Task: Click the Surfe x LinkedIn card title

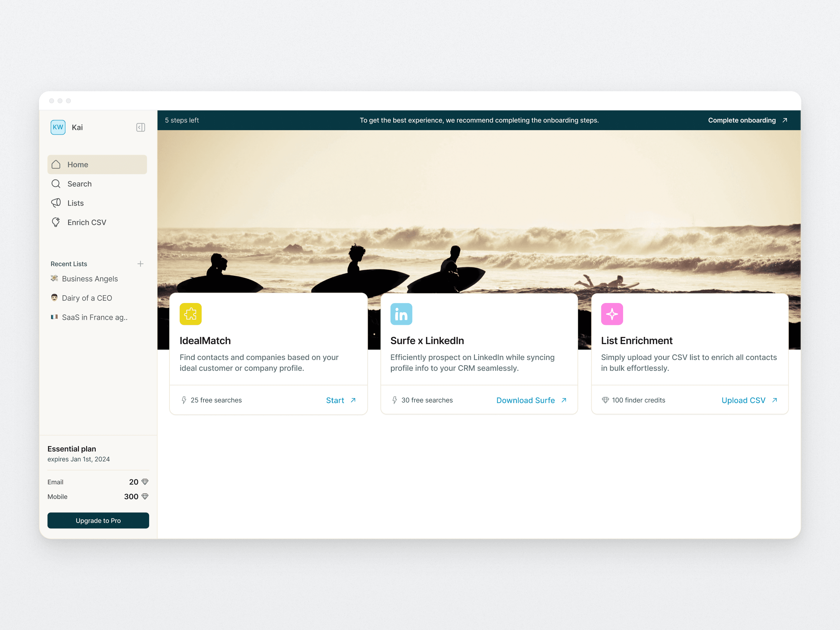Action: pyautogui.click(x=427, y=340)
